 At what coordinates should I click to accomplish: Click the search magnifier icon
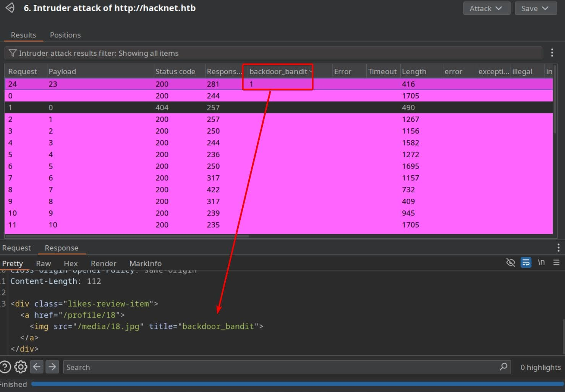pyautogui.click(x=503, y=367)
